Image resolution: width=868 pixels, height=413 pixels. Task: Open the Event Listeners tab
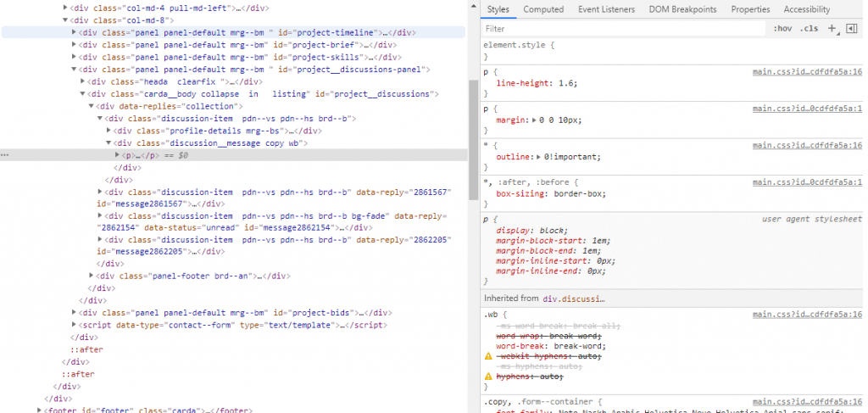click(x=606, y=9)
